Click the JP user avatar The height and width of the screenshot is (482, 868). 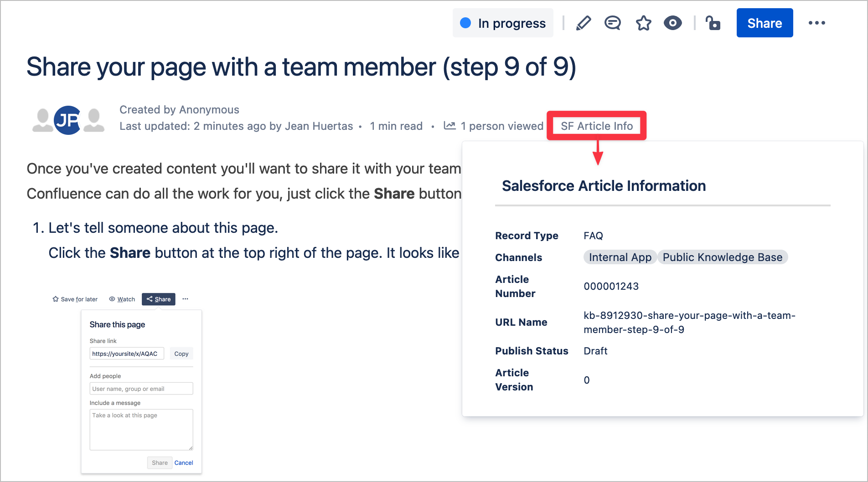tap(68, 120)
